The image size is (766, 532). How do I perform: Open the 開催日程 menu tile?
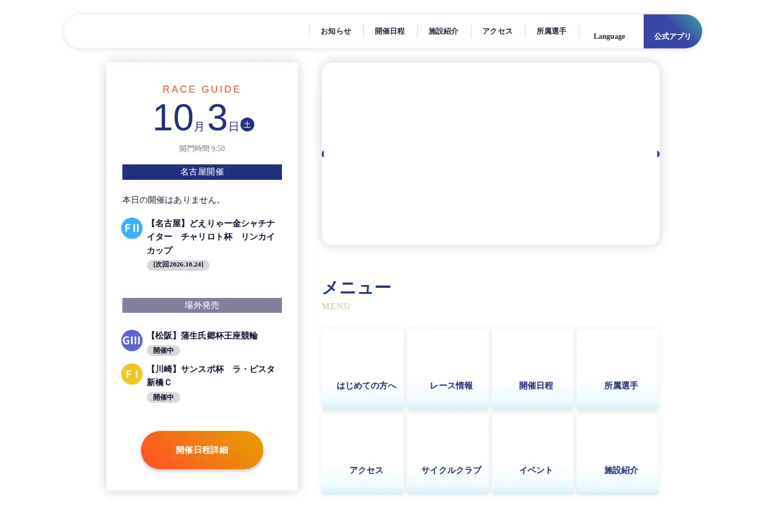pyautogui.click(x=533, y=369)
